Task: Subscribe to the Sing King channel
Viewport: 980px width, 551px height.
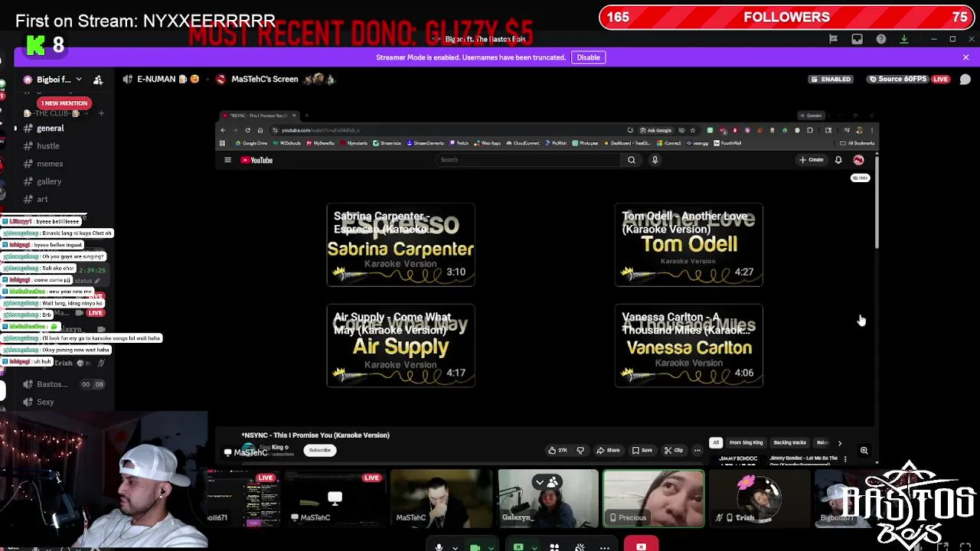Action: [320, 450]
